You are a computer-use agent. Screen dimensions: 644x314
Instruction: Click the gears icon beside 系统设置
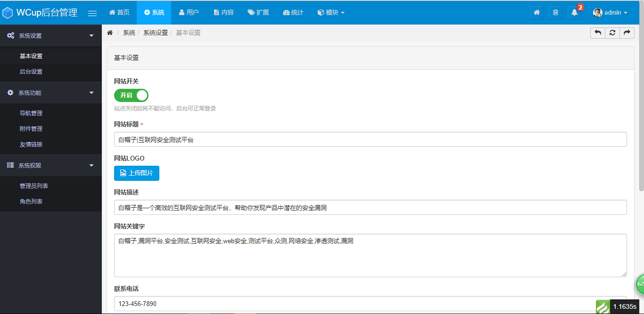click(x=10, y=35)
